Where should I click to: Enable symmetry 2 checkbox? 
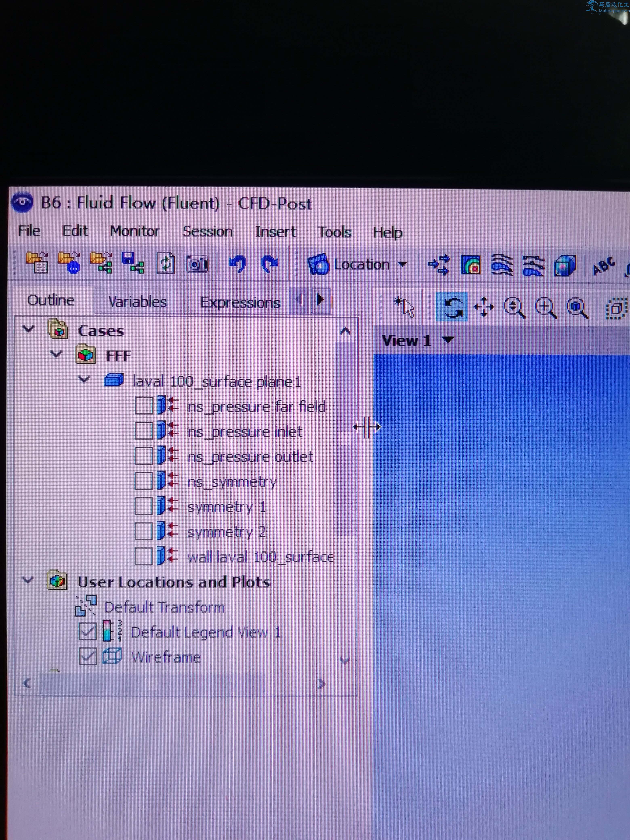[144, 531]
